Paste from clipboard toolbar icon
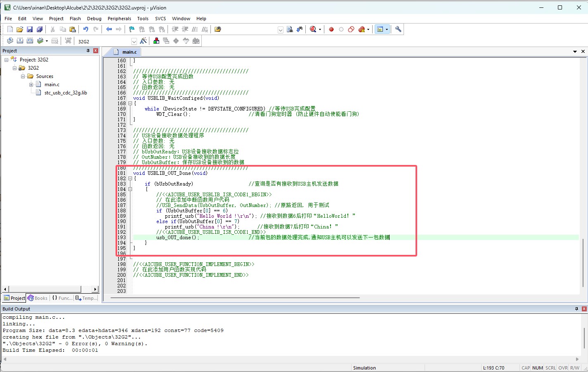588x372 pixels. click(x=73, y=29)
